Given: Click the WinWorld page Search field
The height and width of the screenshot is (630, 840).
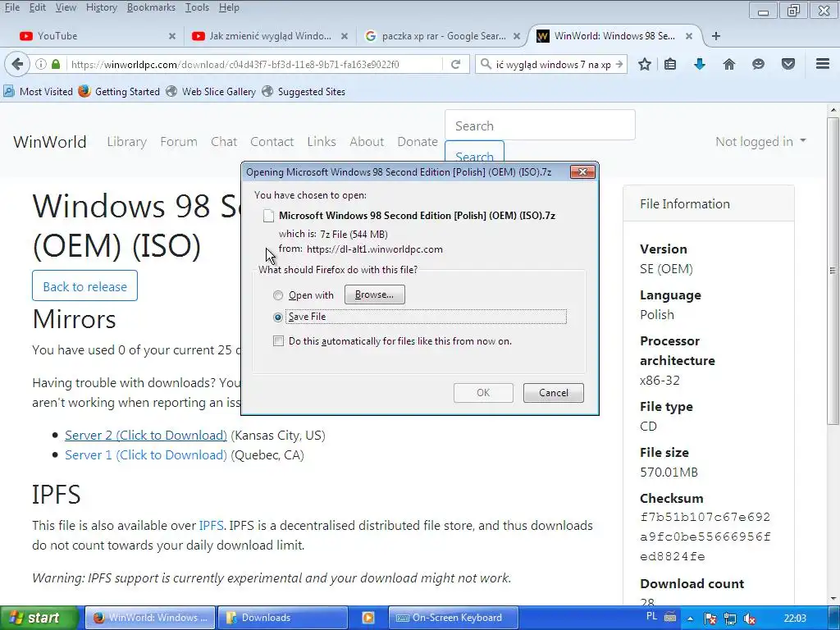Looking at the screenshot, I should point(540,126).
